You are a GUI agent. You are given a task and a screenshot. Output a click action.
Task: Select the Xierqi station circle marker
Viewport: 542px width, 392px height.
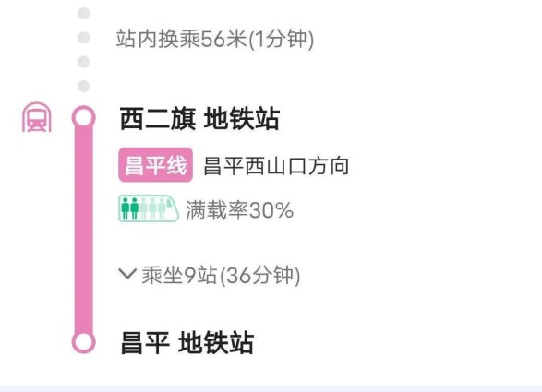[x=84, y=117]
